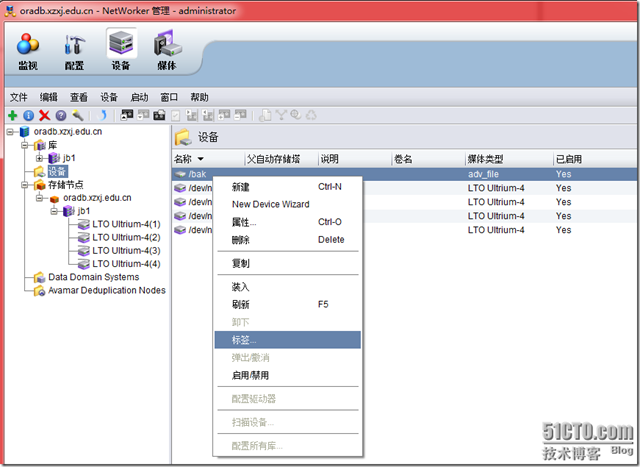Click the blue Refresh arrow toolbar icon
640x467 pixels.
102,116
